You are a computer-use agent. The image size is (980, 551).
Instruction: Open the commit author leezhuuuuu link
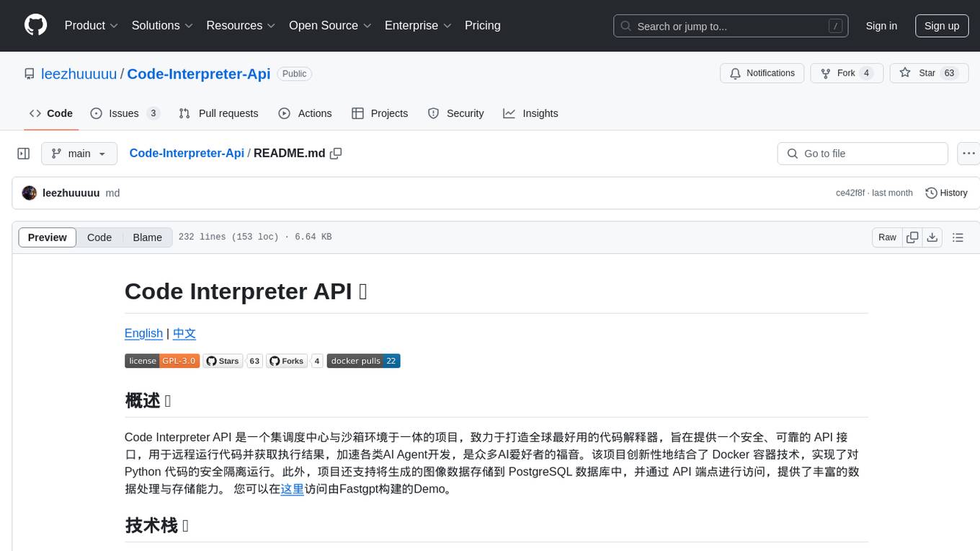(71, 193)
